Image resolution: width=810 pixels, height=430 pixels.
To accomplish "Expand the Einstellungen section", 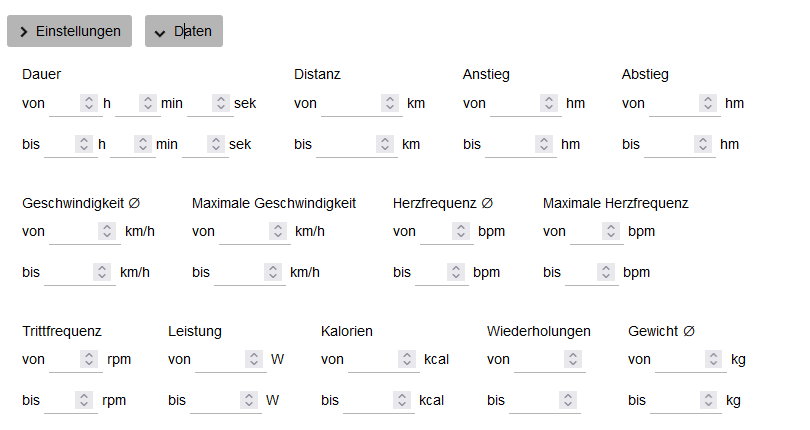I will (x=70, y=31).
